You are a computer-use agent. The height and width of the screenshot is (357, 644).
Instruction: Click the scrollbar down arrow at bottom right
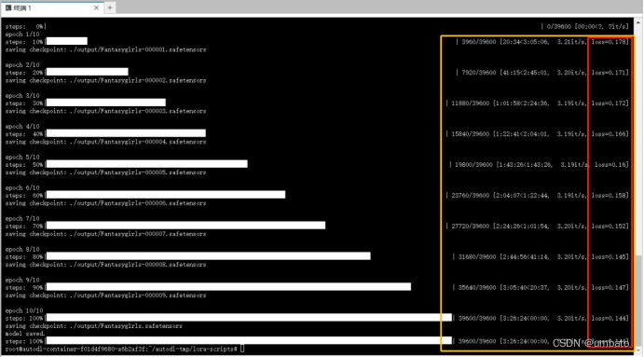click(638, 350)
